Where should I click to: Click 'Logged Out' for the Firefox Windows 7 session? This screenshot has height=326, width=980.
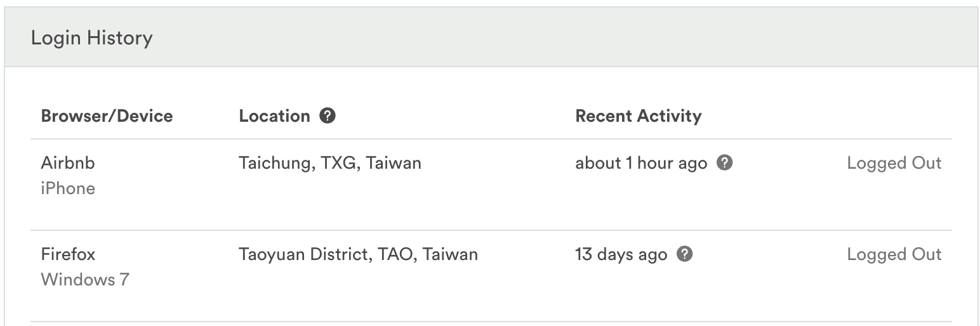coord(894,254)
